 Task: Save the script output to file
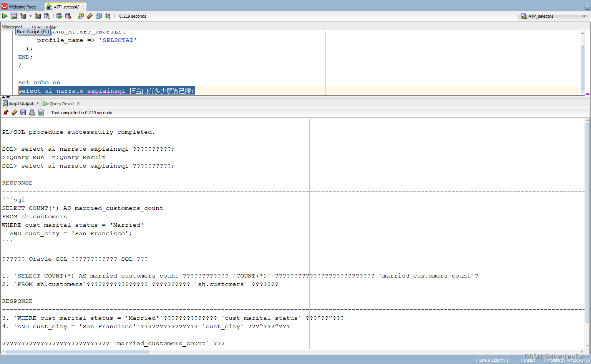pos(23,112)
